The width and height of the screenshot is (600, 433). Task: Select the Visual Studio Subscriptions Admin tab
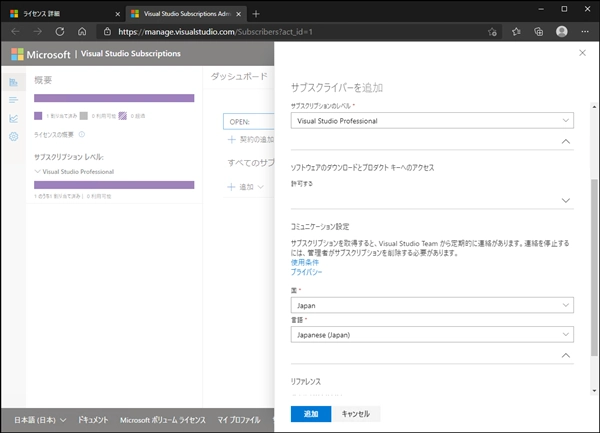pyautogui.click(x=187, y=14)
